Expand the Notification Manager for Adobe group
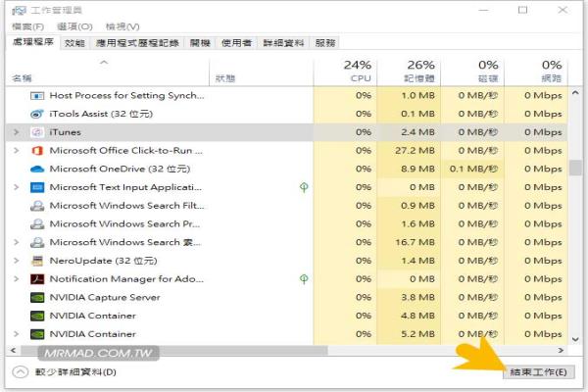Image resolution: width=588 pixels, height=392 pixels. 16,279
